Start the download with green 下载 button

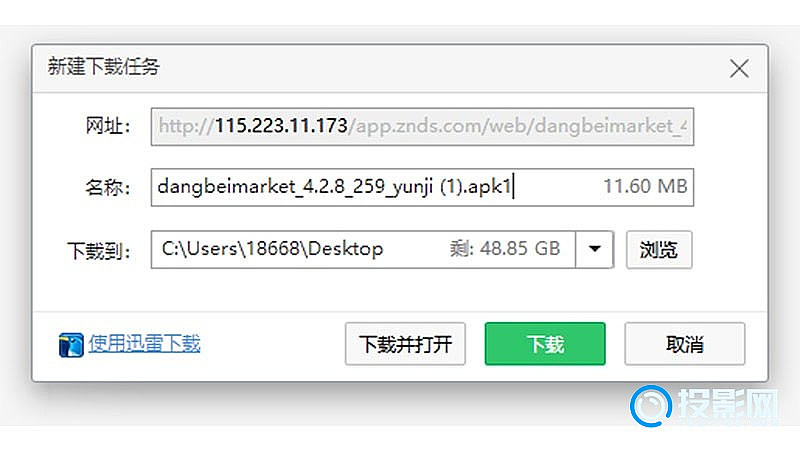pyautogui.click(x=545, y=344)
